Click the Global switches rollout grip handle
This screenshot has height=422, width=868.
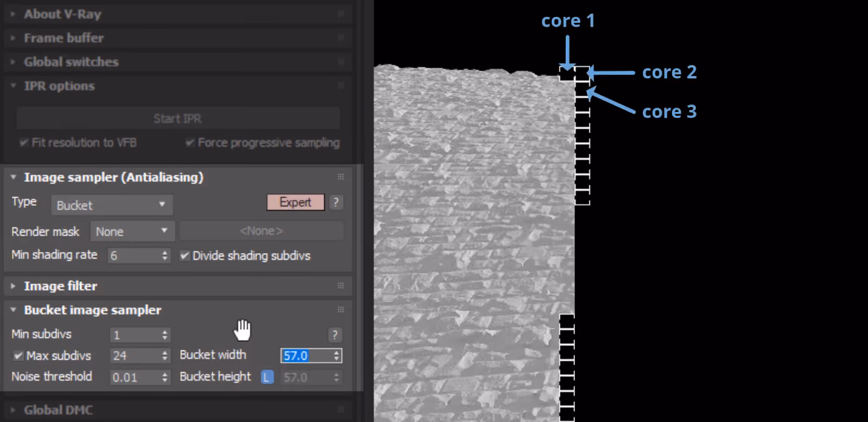[x=341, y=61]
